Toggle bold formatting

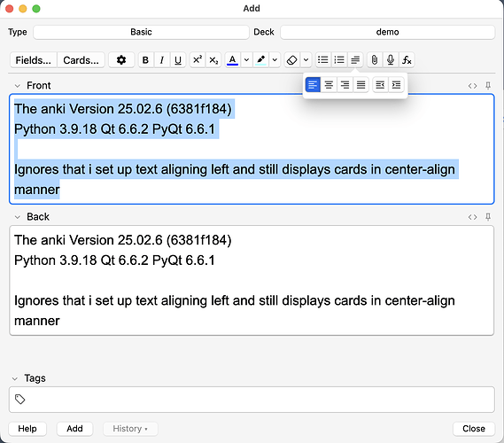tap(145, 60)
